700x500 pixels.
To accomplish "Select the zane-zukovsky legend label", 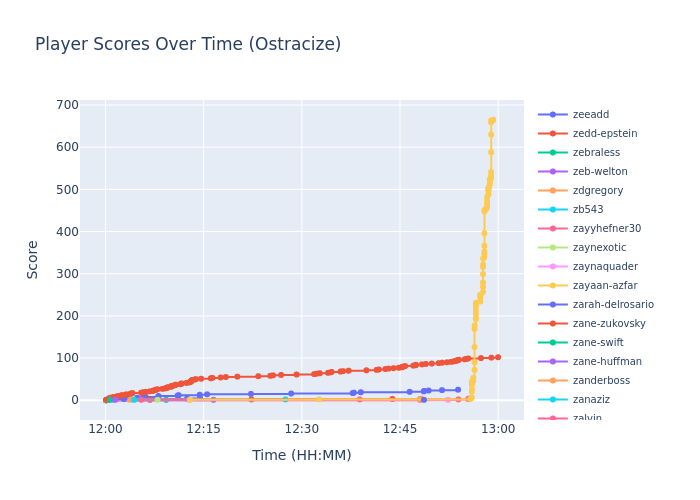I will (610, 324).
